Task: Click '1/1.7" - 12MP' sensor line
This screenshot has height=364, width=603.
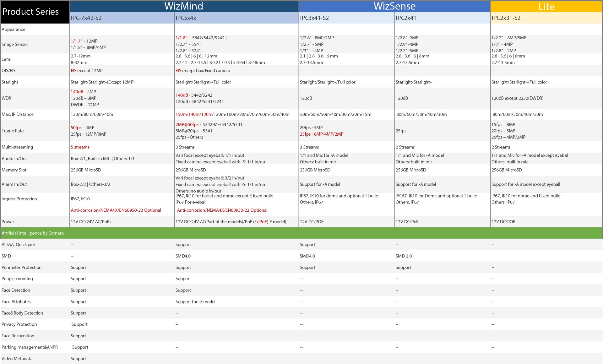Action: pos(84,41)
